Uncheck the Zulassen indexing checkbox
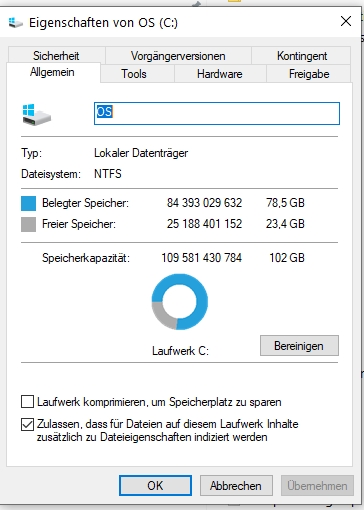 [x=27, y=424]
